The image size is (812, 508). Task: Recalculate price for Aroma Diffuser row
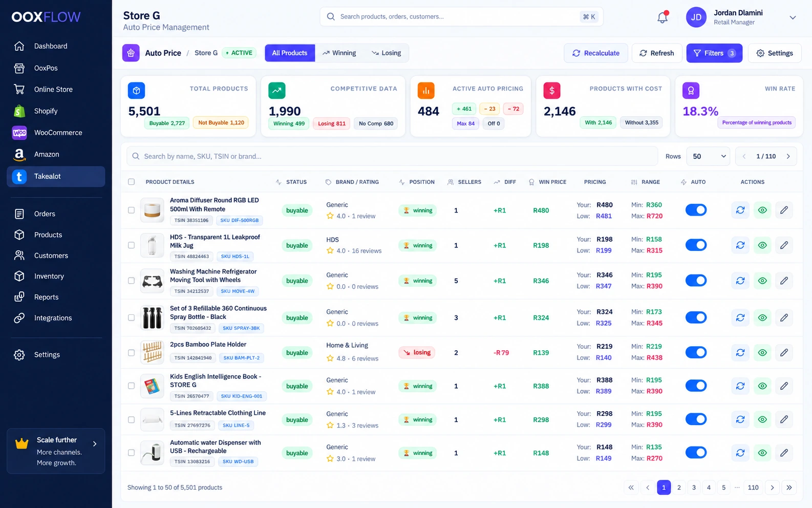[x=740, y=210]
